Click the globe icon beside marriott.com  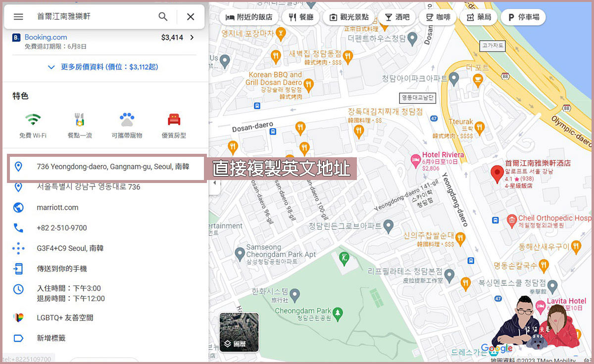click(x=18, y=207)
